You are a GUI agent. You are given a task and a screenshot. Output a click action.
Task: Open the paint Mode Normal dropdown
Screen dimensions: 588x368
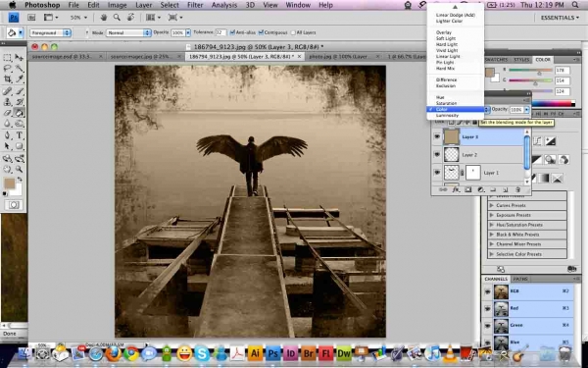128,32
